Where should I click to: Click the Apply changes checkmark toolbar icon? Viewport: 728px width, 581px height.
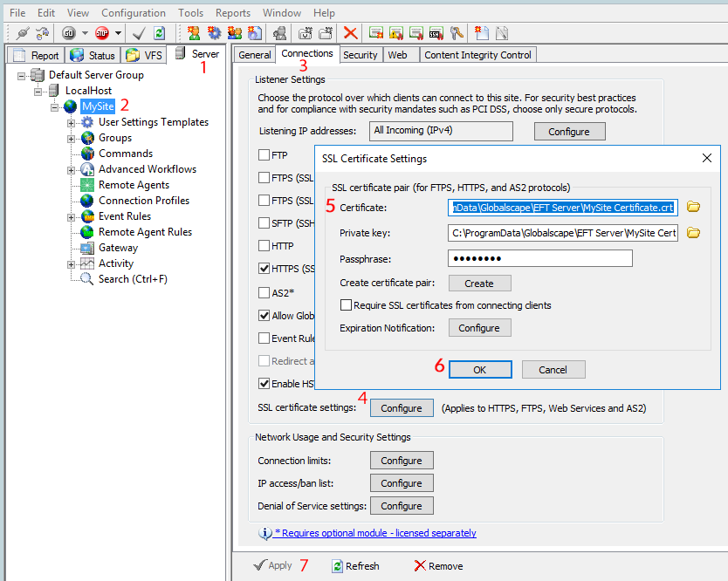click(x=137, y=32)
